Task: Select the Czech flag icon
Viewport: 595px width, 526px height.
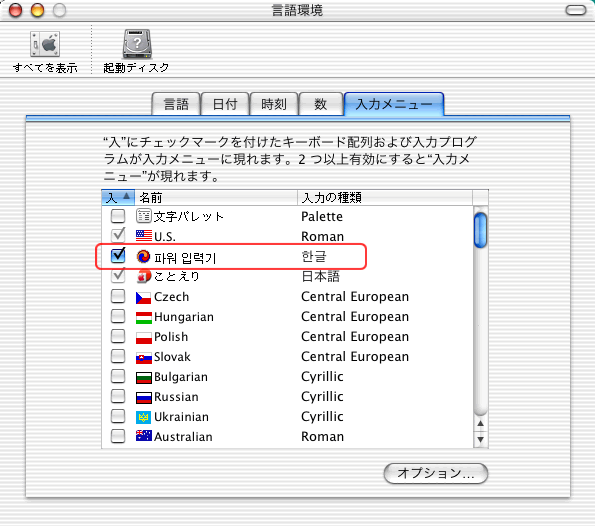Action: (143, 298)
